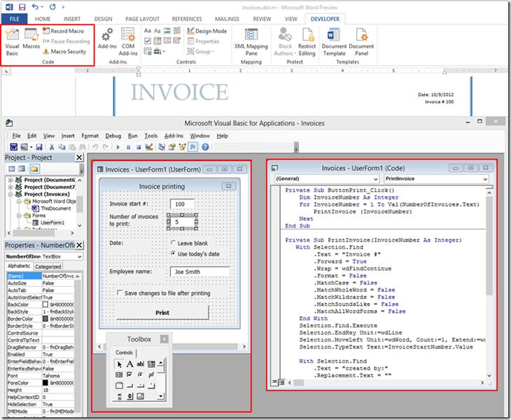This screenshot has width=511, height=420.
Task: Click Toggle Folders icon in Project pane
Action: point(34,169)
